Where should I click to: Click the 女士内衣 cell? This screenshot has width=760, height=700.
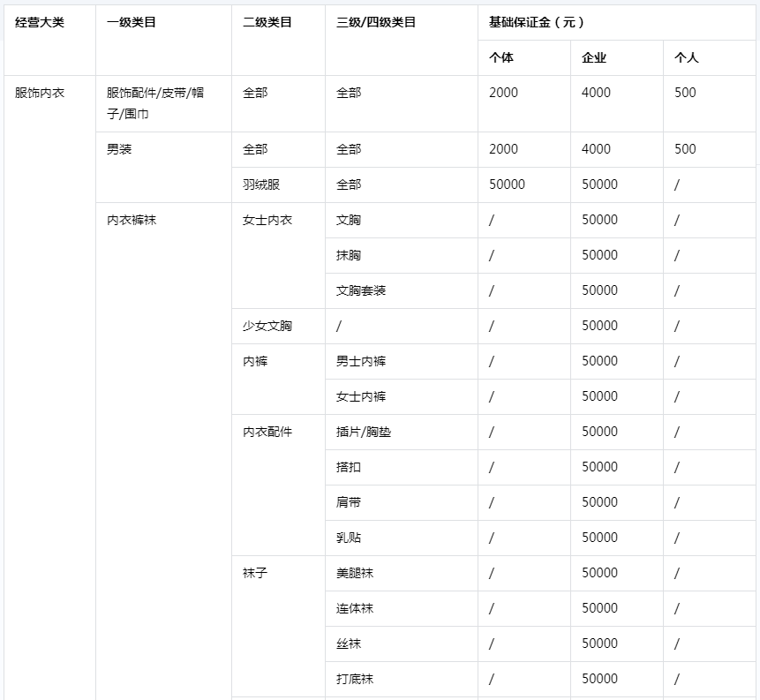(267, 220)
